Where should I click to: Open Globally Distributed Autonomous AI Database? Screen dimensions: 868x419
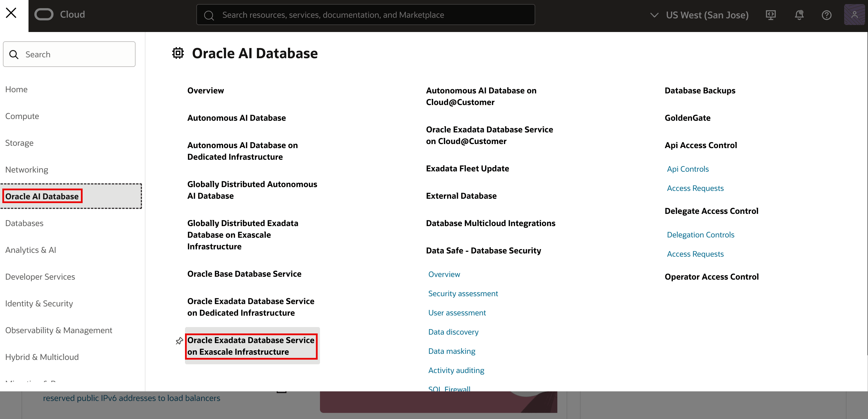pyautogui.click(x=252, y=190)
